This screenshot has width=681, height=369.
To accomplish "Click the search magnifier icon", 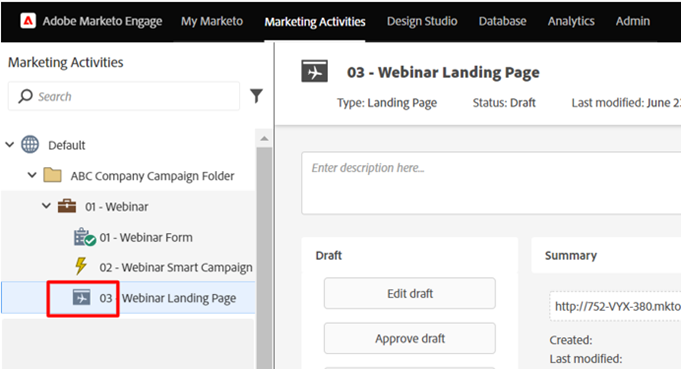I will (25, 96).
